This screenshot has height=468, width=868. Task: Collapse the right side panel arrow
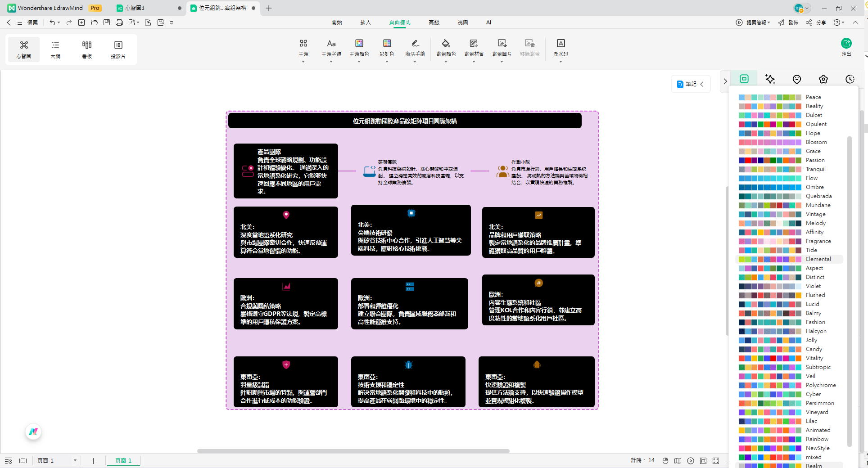pyautogui.click(x=725, y=81)
